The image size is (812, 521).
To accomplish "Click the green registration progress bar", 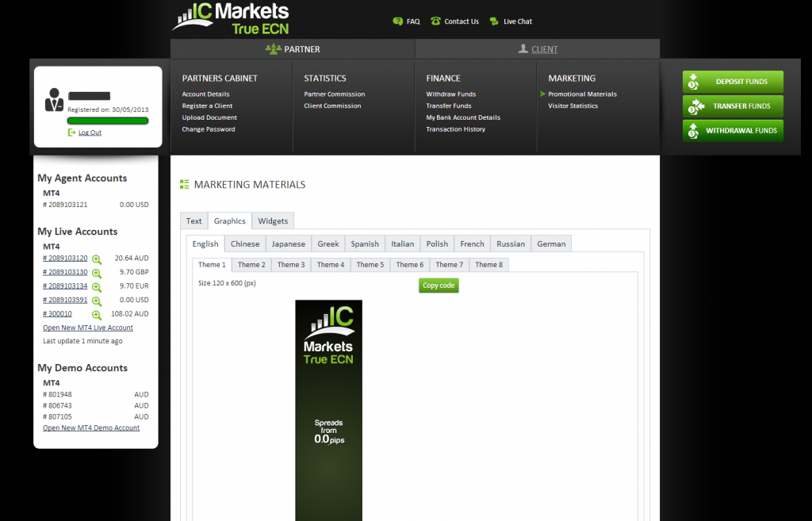I will pos(108,121).
